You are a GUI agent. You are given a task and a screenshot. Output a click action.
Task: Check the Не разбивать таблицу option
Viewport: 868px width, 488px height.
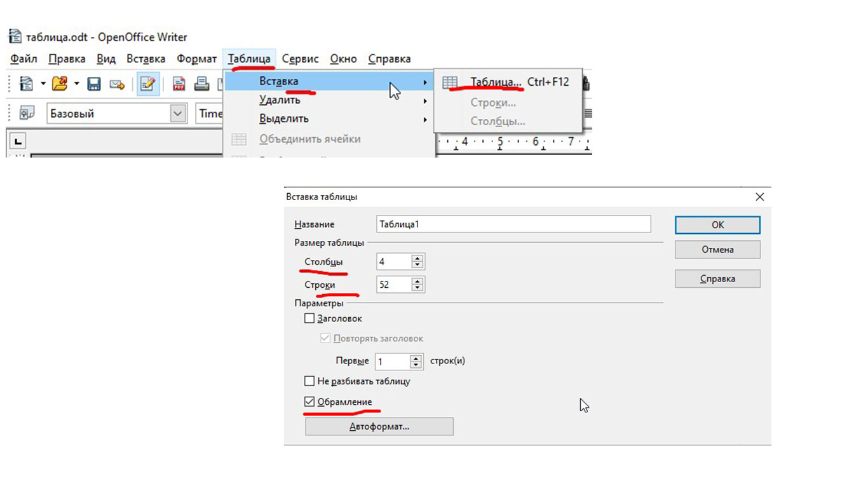click(x=309, y=381)
